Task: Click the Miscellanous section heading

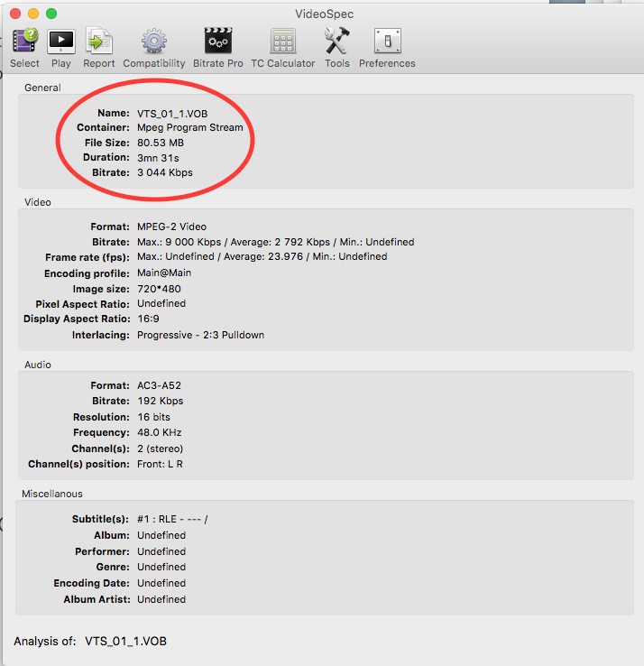Action: tap(52, 494)
